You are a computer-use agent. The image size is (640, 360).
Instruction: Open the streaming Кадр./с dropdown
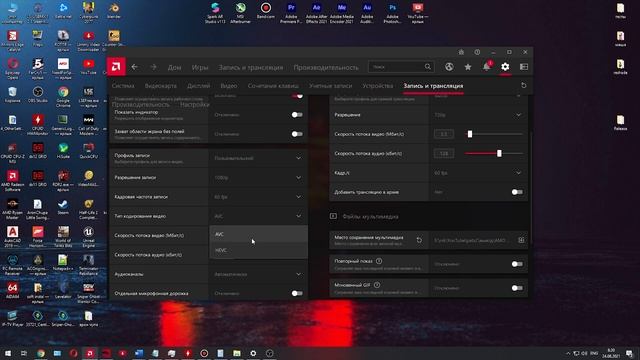[x=478, y=173]
